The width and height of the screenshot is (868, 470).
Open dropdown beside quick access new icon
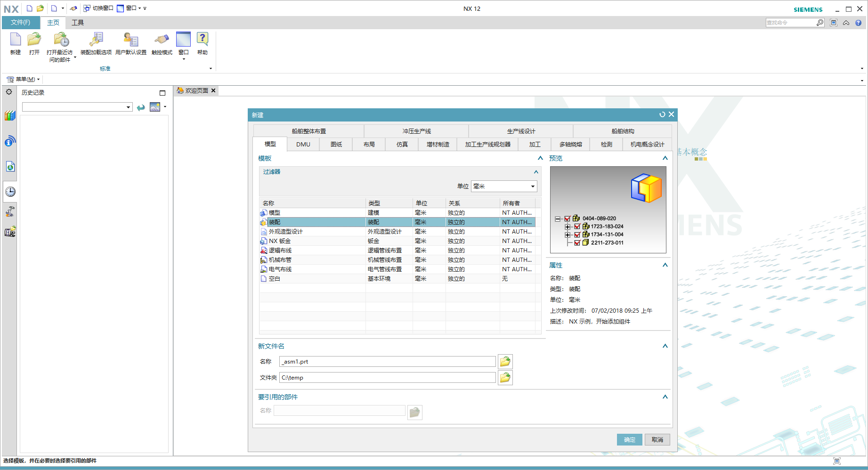point(63,8)
